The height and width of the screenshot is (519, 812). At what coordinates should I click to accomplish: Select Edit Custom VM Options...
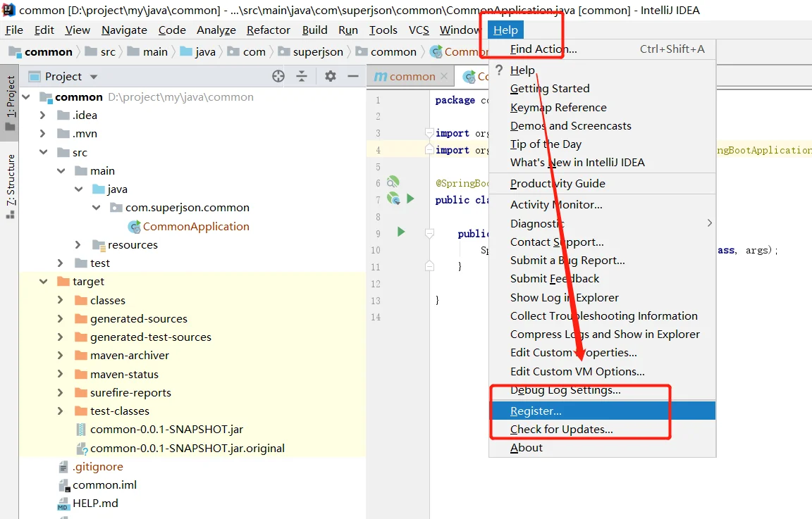(603, 371)
